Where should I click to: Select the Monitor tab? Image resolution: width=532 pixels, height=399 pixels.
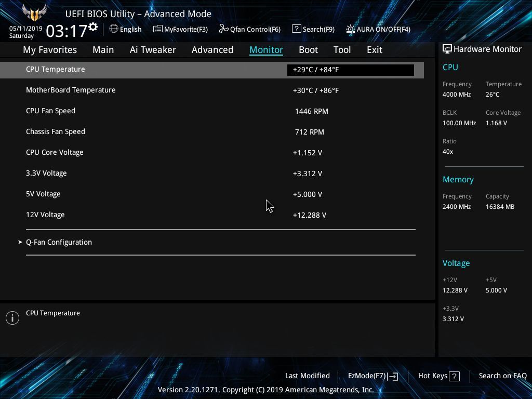(x=267, y=49)
